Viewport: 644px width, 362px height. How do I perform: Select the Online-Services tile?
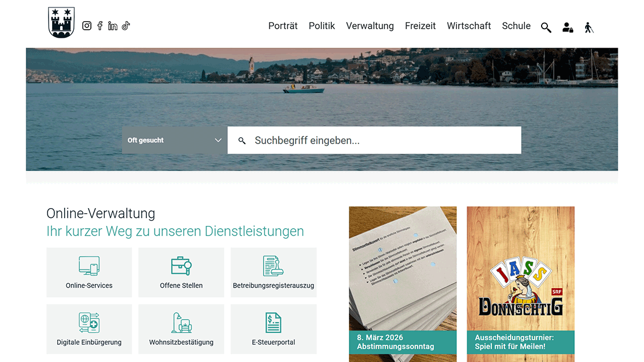(89, 272)
